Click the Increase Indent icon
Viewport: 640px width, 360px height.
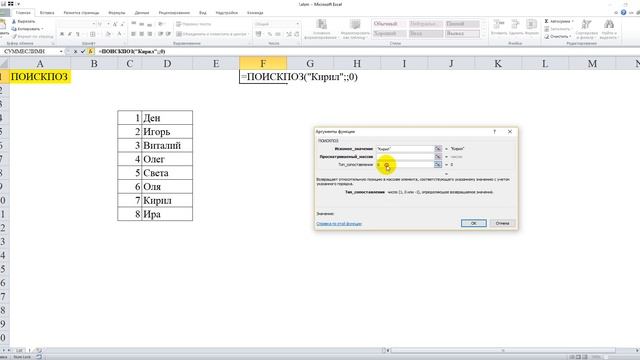[x=168, y=34]
